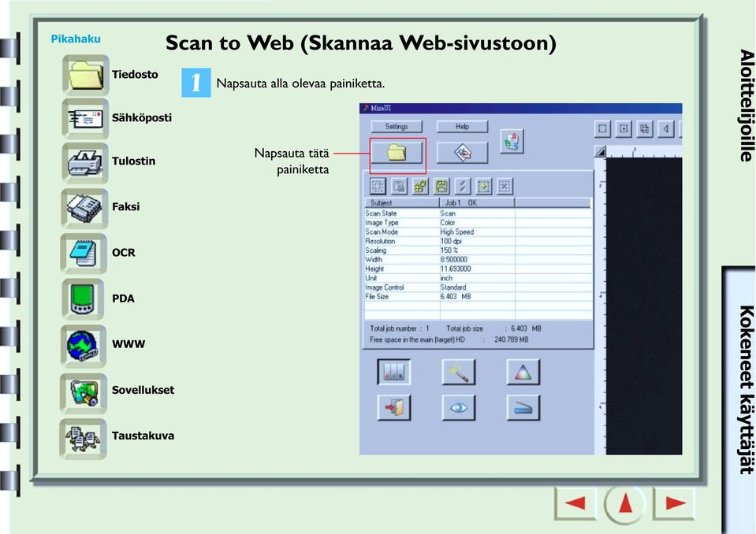The height and width of the screenshot is (534, 756).
Task: Click the exit door with red arrow button
Action: 394,408
